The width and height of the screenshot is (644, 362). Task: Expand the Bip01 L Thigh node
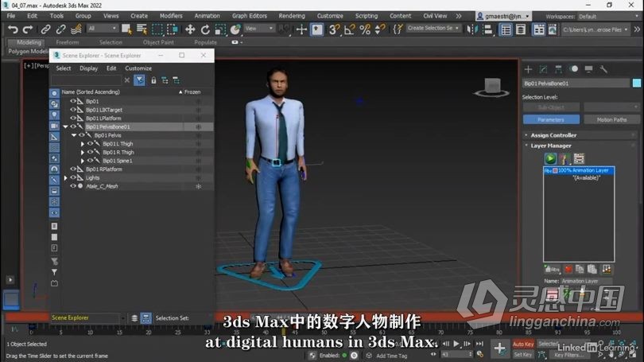(83, 144)
